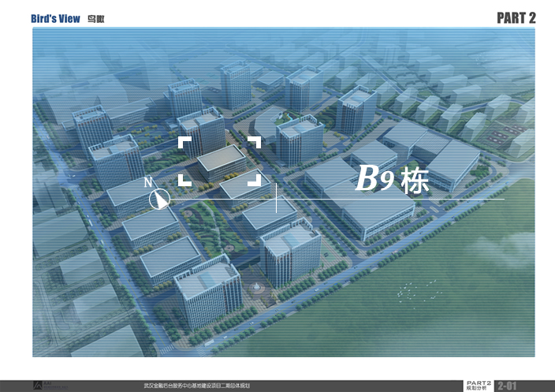
Task: Click the bottom-right corner bracket marker
Action: pyautogui.click(x=255, y=179)
